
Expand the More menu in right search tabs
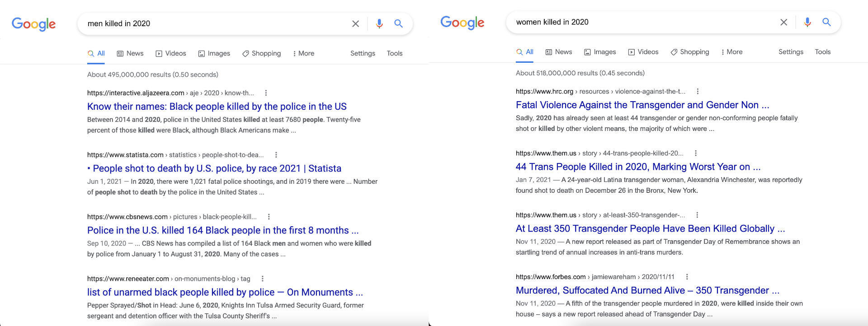731,52
